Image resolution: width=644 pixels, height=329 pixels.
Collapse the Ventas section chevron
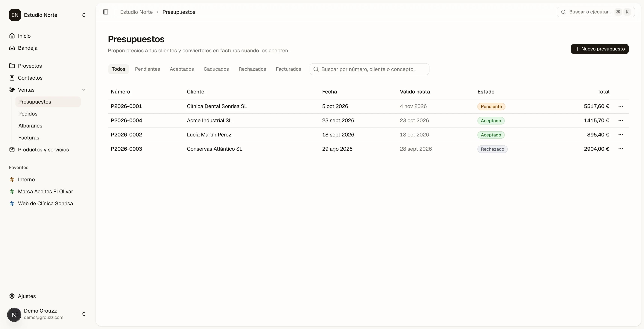click(84, 90)
